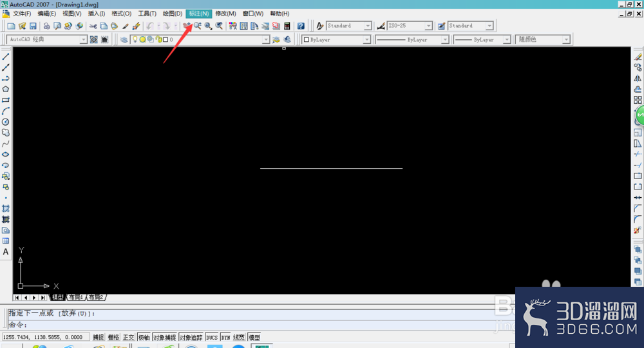
Task: Go to the last layout tab arrow
Action: coord(43,298)
